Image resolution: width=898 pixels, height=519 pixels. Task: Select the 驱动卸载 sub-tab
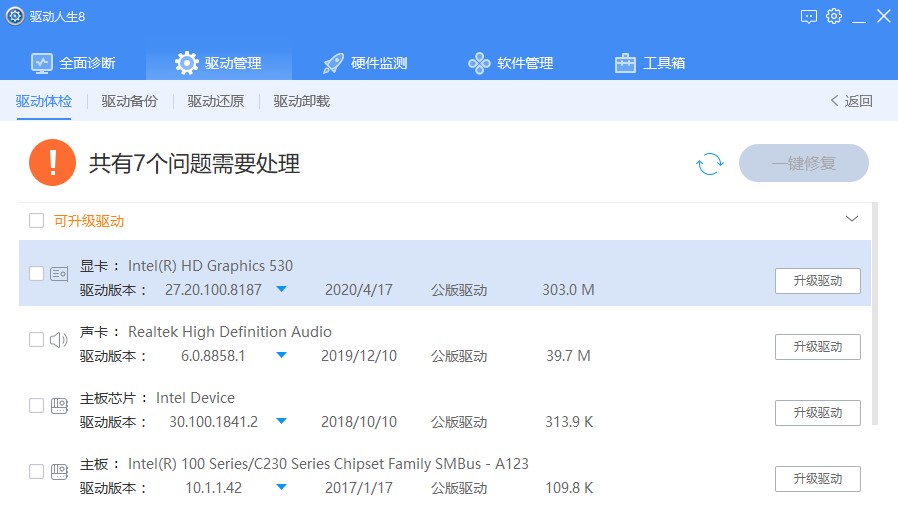(x=302, y=101)
